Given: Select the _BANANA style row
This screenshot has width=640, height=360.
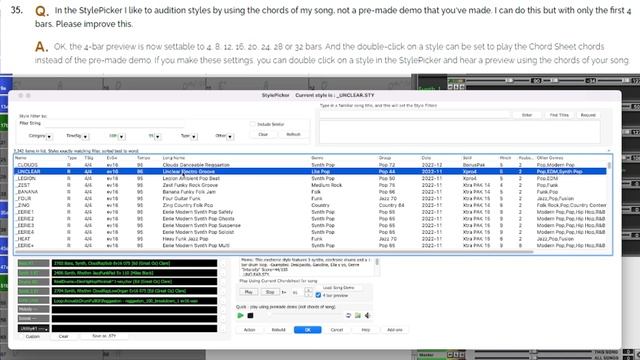Looking at the screenshot, I should coord(310,192).
